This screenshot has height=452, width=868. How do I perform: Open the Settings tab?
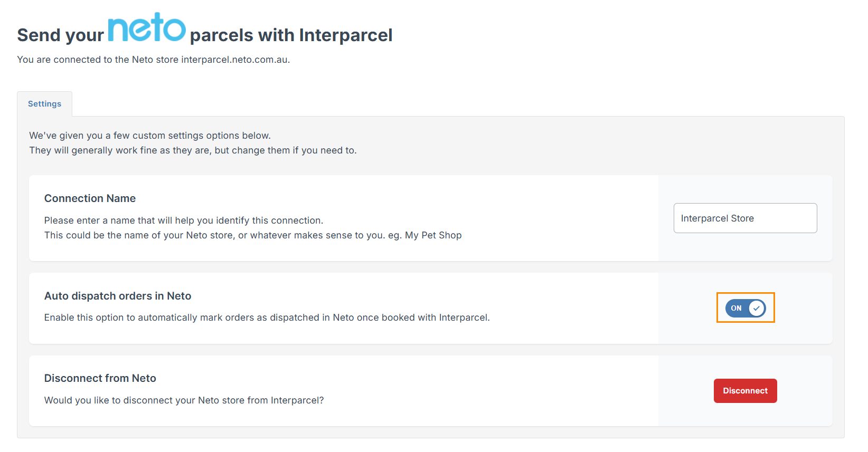[44, 104]
